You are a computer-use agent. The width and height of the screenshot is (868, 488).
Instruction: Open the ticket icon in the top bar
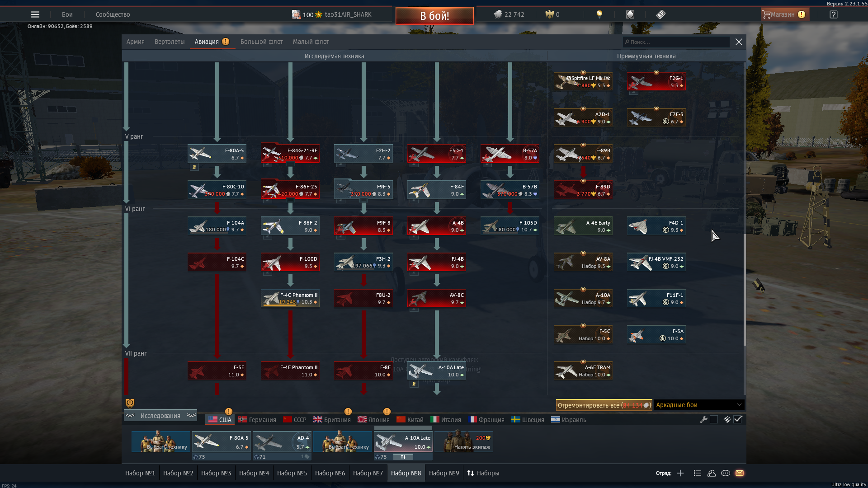[x=661, y=14]
